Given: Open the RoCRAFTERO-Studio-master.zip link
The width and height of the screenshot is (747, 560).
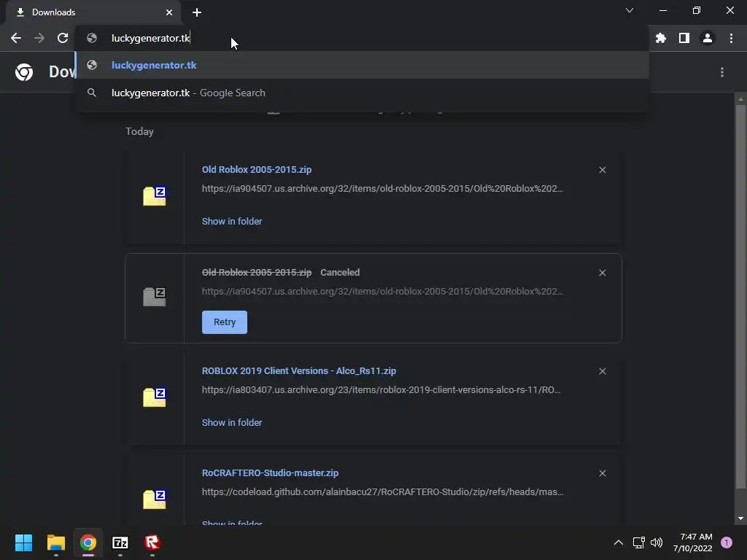Looking at the screenshot, I should [270, 472].
